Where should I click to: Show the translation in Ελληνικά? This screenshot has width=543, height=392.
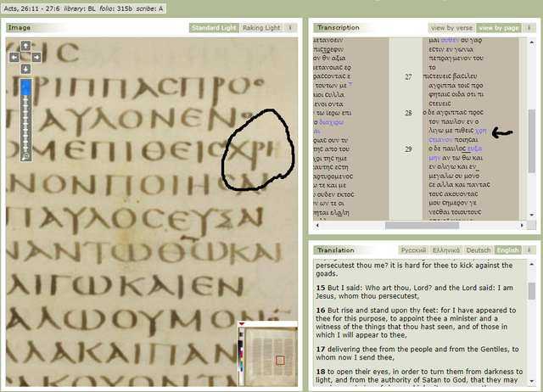tap(446, 250)
